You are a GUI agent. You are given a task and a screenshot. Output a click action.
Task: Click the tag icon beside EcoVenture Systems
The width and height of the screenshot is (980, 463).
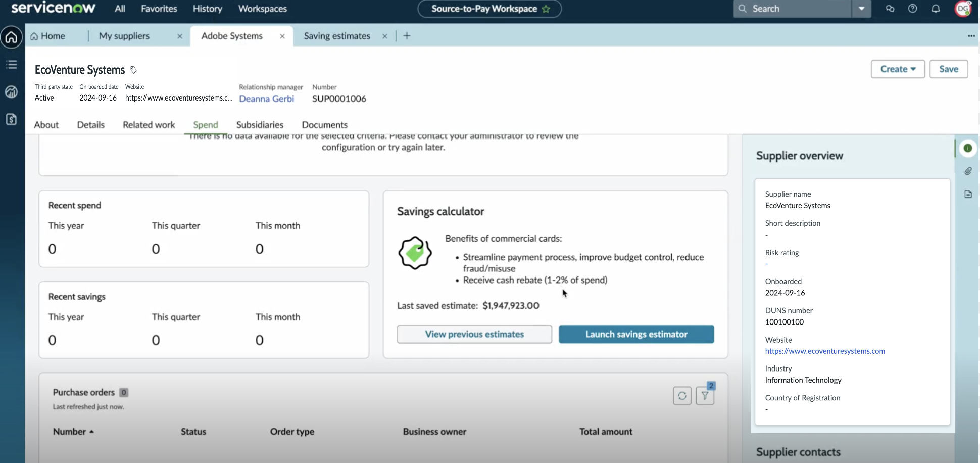pyautogui.click(x=133, y=70)
